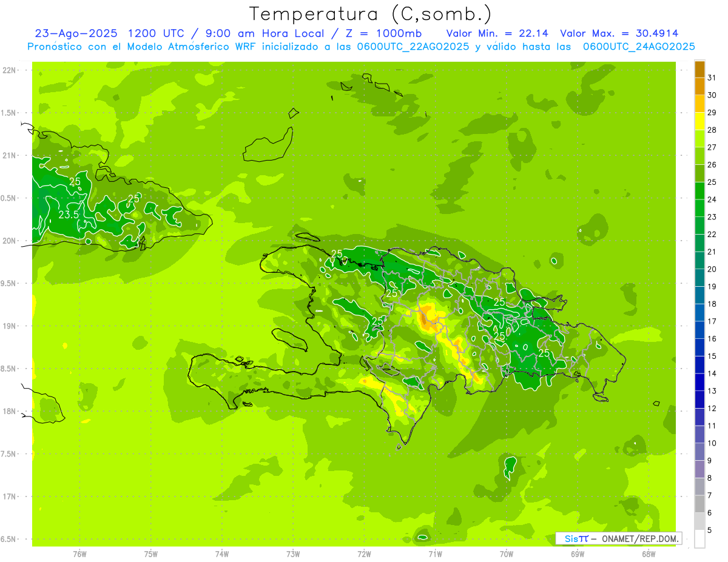
Task: Click the 76W longitude axis label
Action: tap(79, 554)
